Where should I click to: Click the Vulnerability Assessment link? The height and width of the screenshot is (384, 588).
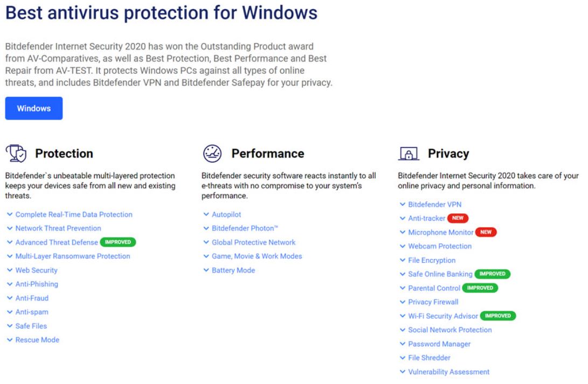pyautogui.click(x=448, y=372)
